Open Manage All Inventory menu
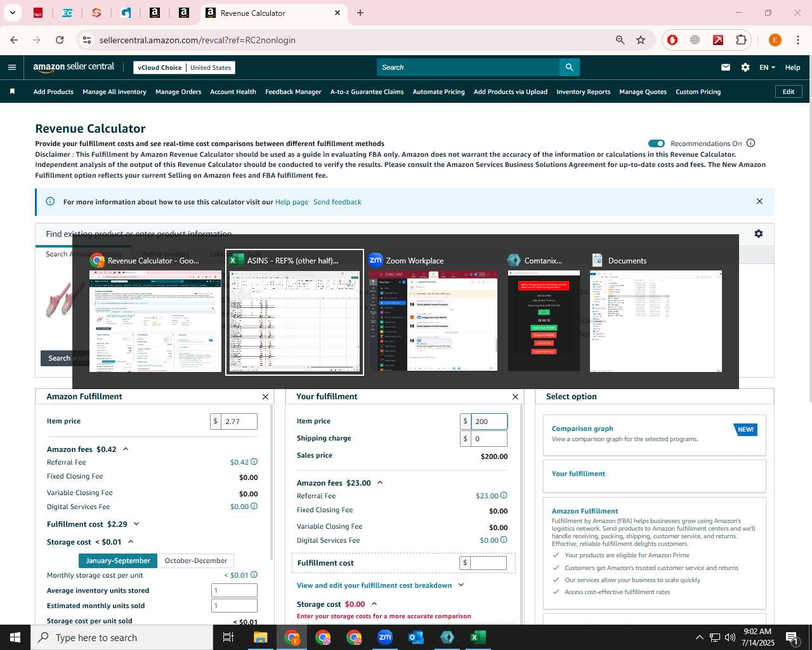The image size is (812, 650). coord(114,92)
